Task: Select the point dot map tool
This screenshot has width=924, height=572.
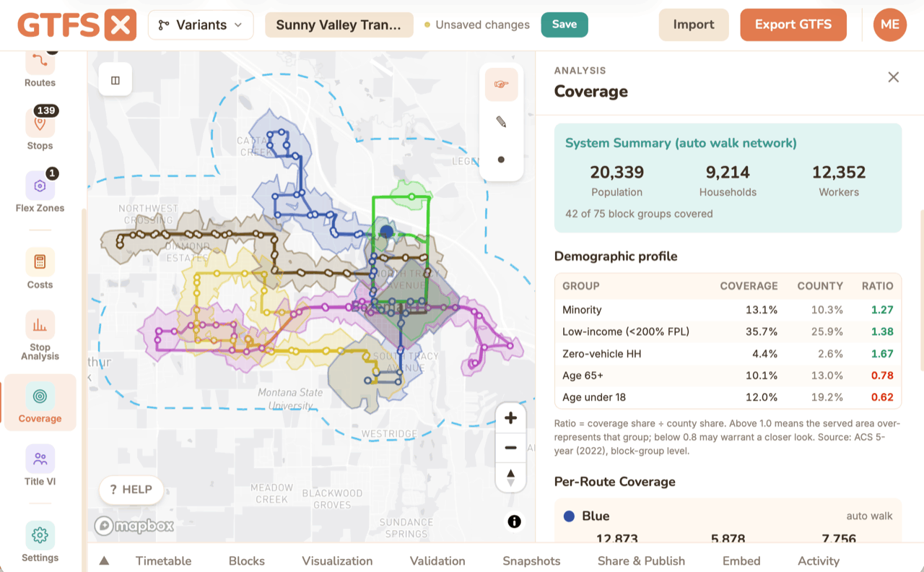Action: (501, 160)
